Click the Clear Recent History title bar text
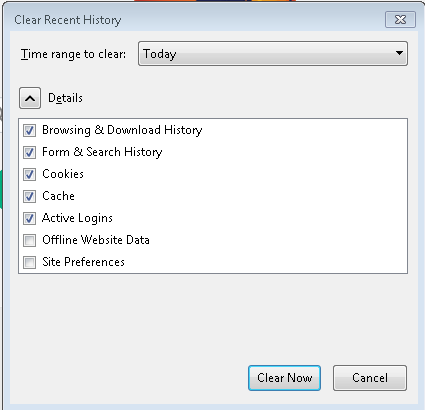Viewport: 425px width, 410px height. click(68, 20)
